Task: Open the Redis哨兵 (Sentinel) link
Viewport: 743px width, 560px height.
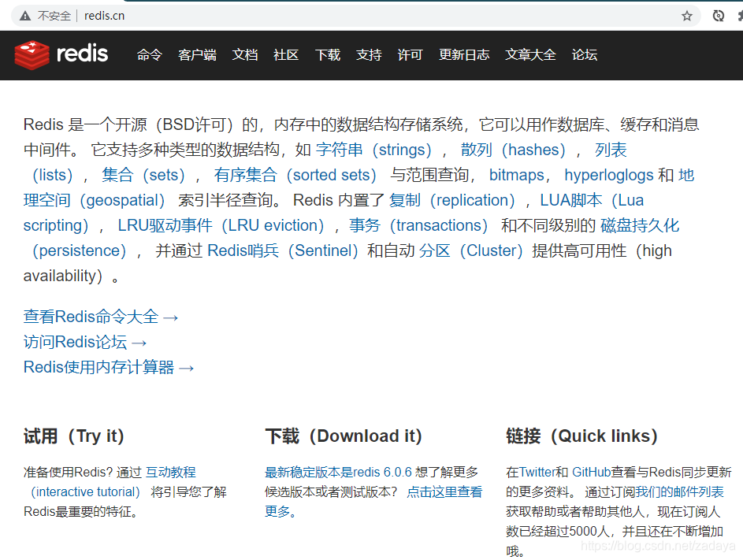Action: [x=283, y=250]
